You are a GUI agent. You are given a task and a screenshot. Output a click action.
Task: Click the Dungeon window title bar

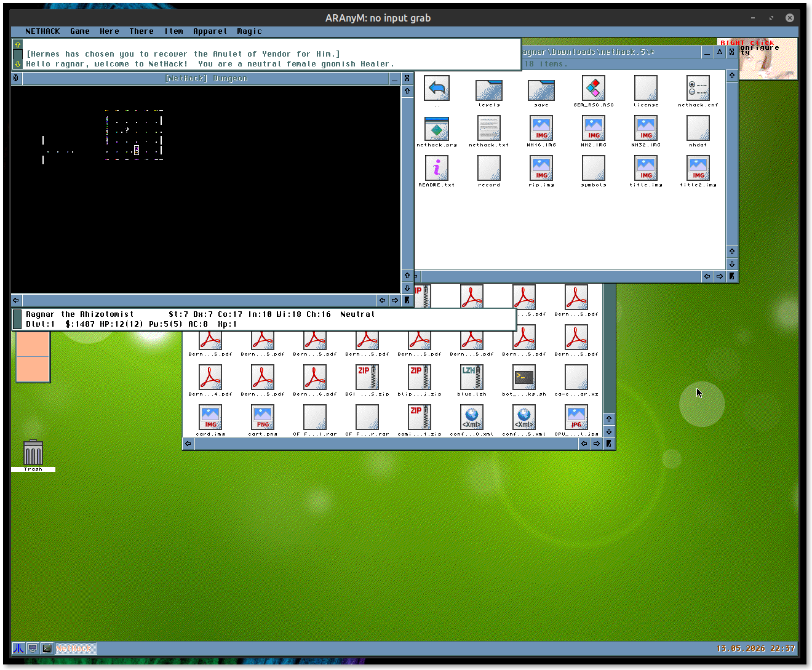[x=205, y=79]
